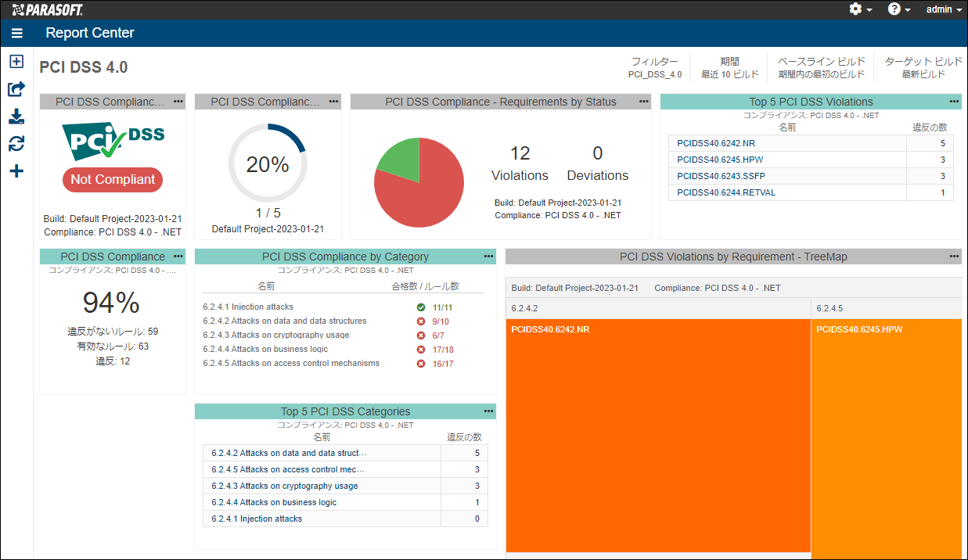The image size is (968, 560).
Task: Click the green check icon for Injection attacks
Action: 421,307
